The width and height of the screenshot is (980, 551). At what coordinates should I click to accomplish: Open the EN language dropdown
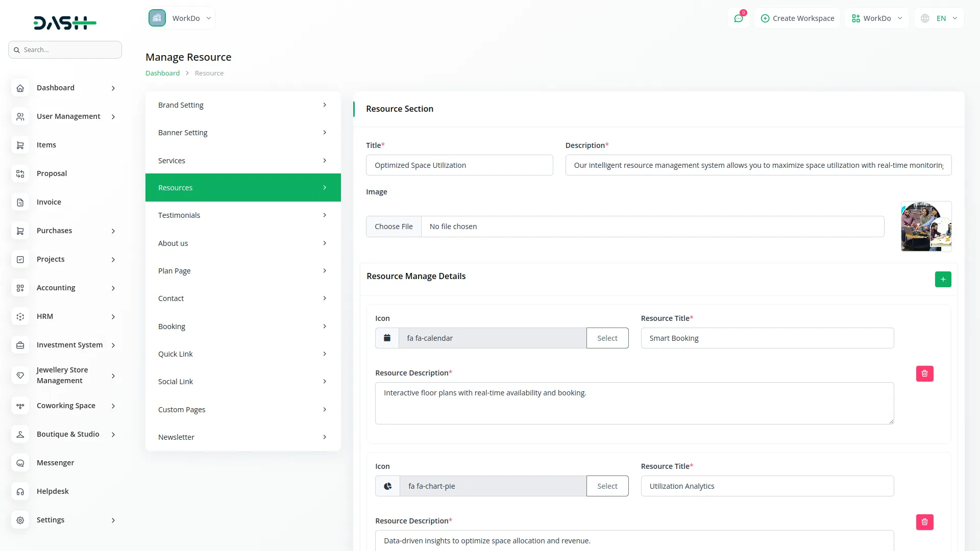point(939,18)
